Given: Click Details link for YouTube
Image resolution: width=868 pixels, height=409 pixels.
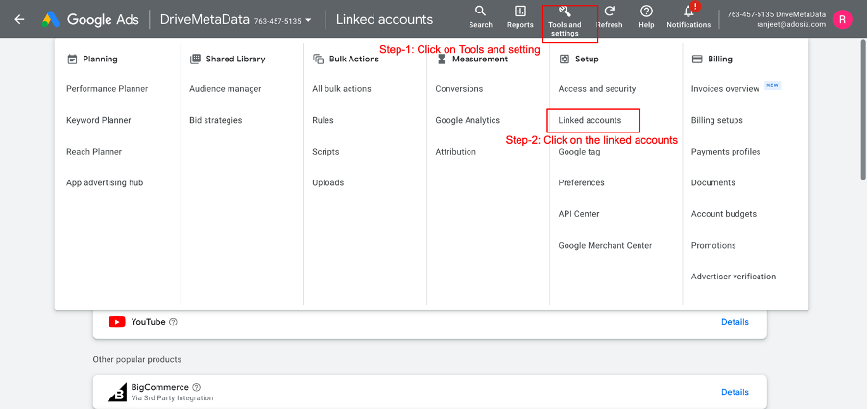Looking at the screenshot, I should click(x=735, y=322).
